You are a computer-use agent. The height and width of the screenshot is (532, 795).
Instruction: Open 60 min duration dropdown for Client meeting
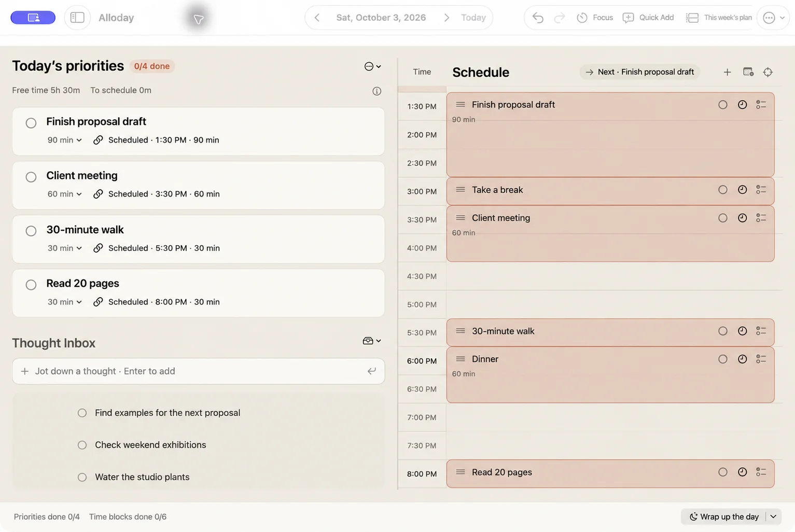[65, 194]
